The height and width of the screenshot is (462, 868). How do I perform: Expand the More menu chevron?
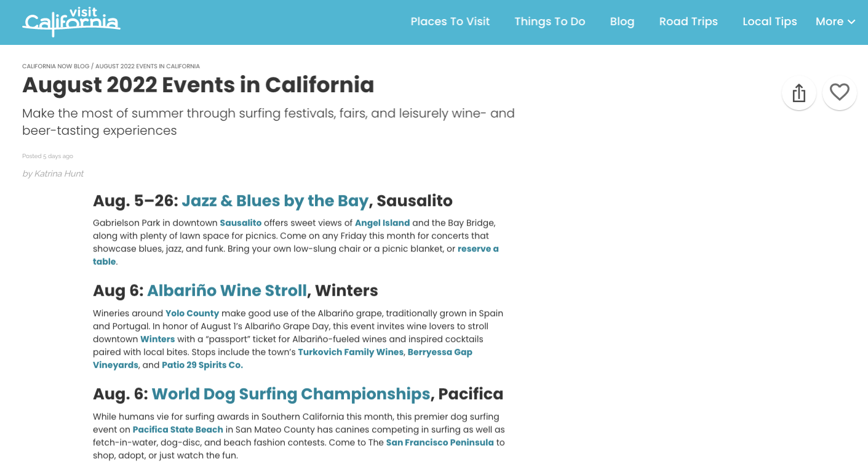pyautogui.click(x=851, y=22)
